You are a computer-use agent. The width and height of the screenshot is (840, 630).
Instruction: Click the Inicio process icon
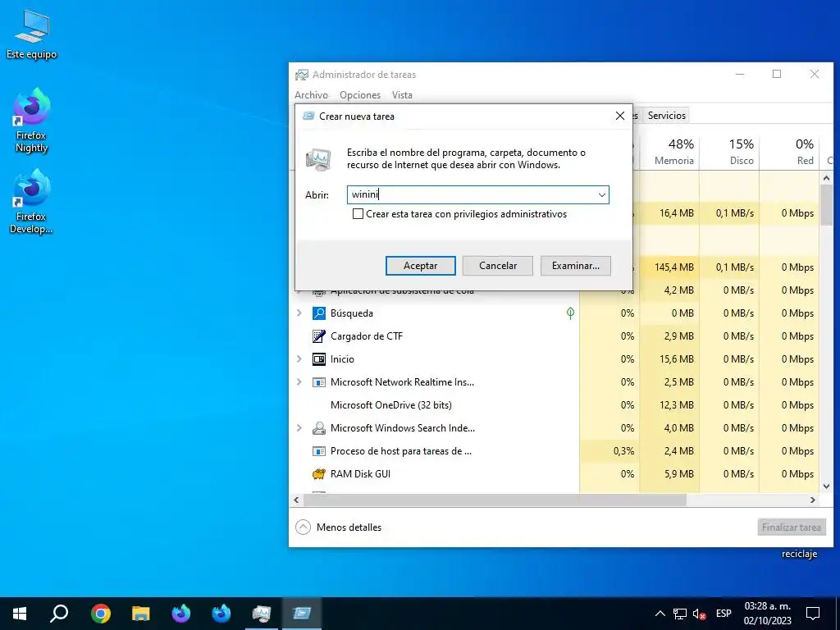(319, 359)
